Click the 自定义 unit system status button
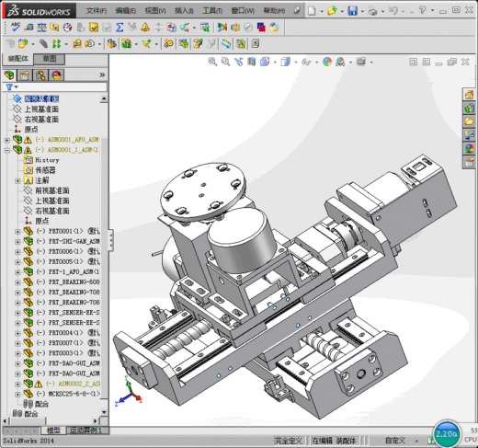 pos(395,441)
